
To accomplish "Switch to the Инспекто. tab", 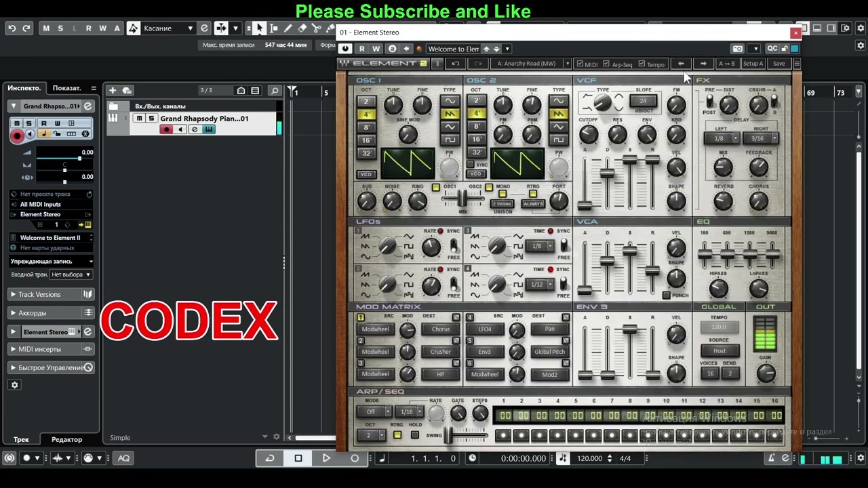I will [x=24, y=88].
